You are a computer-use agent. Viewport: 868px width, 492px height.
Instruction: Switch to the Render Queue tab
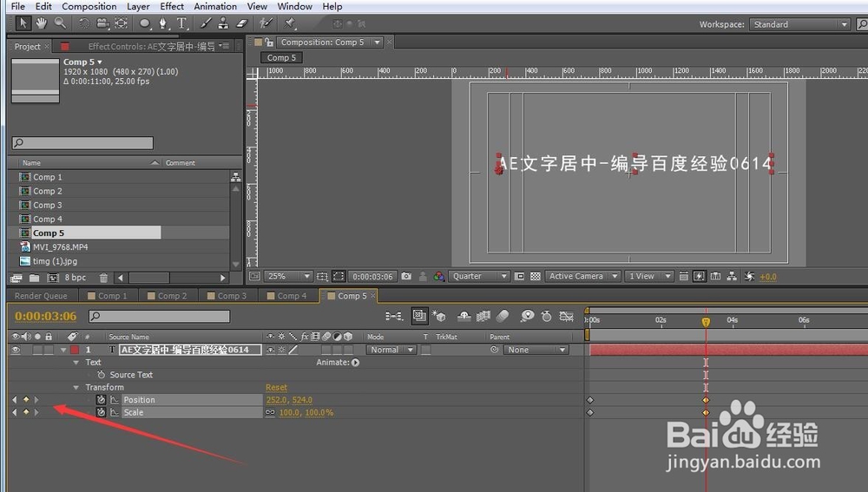click(41, 296)
